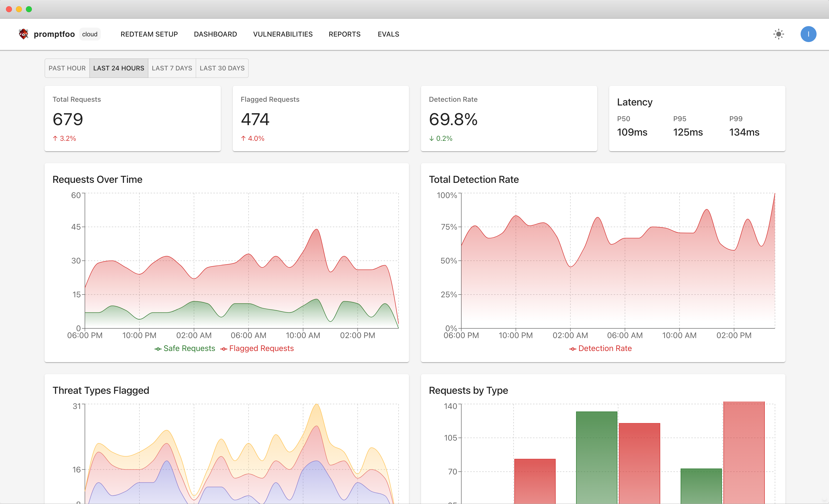Click the Safe Requests legend marker
This screenshot has height=504, width=829.
158,349
